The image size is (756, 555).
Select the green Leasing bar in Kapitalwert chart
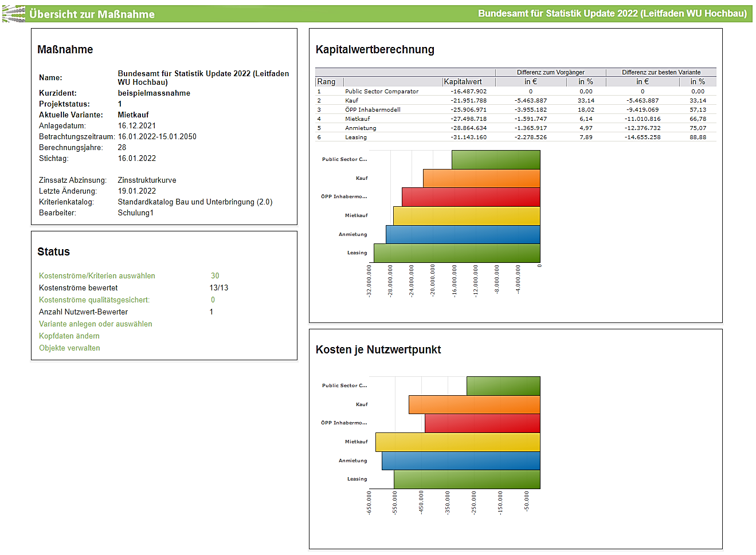point(457,253)
